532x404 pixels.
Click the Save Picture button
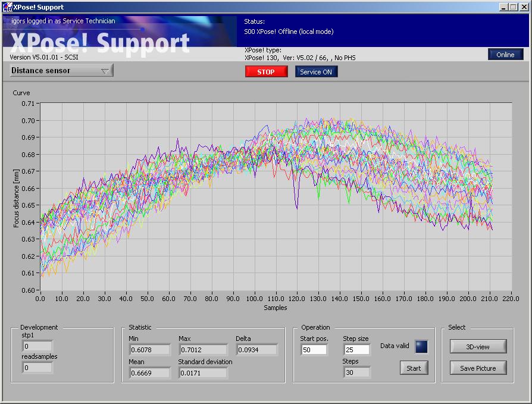click(478, 368)
